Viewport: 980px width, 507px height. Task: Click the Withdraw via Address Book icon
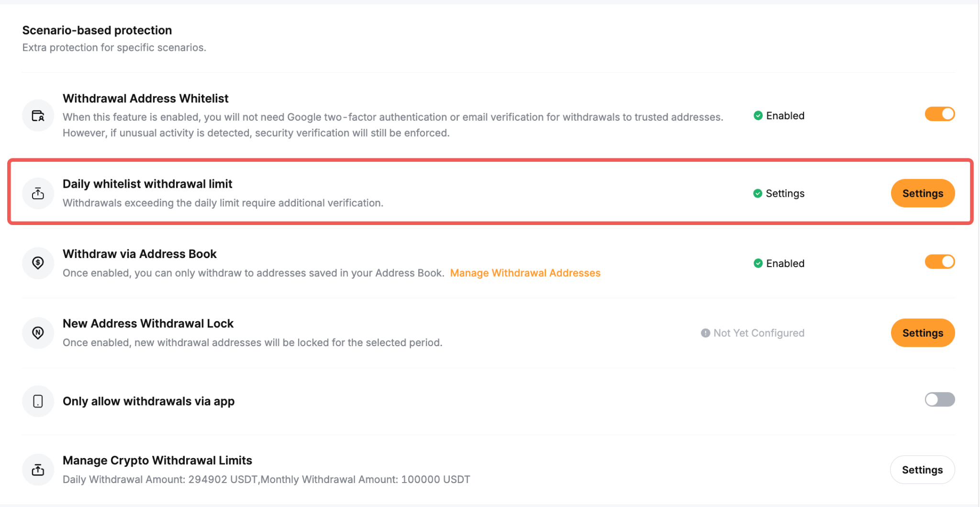pyautogui.click(x=38, y=263)
